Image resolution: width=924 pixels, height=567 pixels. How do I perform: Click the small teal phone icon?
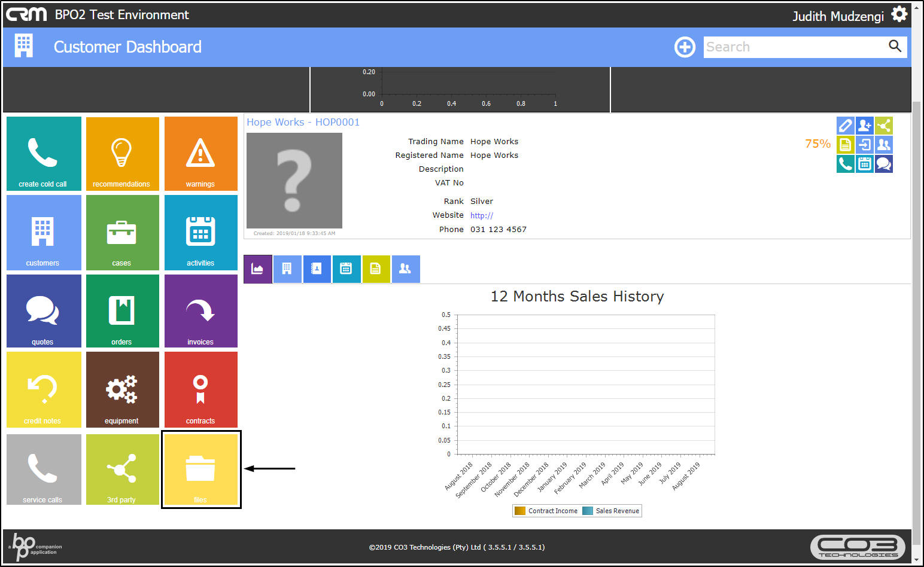pyautogui.click(x=845, y=164)
